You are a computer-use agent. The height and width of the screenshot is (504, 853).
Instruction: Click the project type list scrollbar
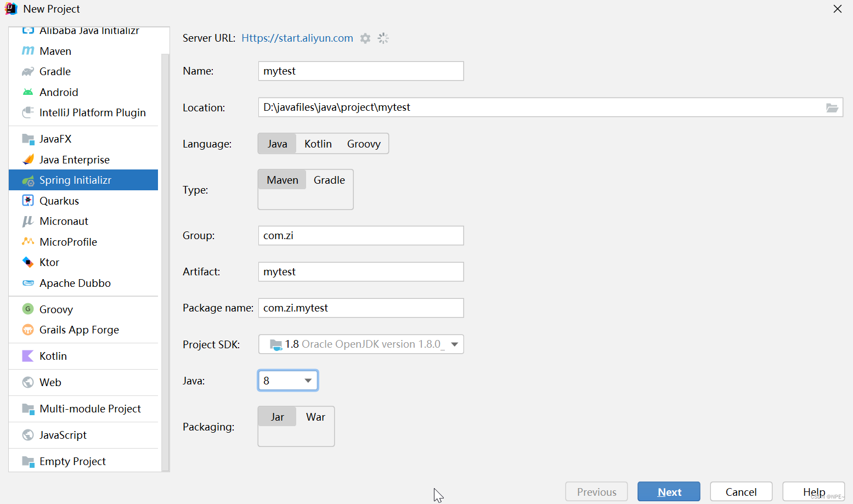[x=165, y=262]
